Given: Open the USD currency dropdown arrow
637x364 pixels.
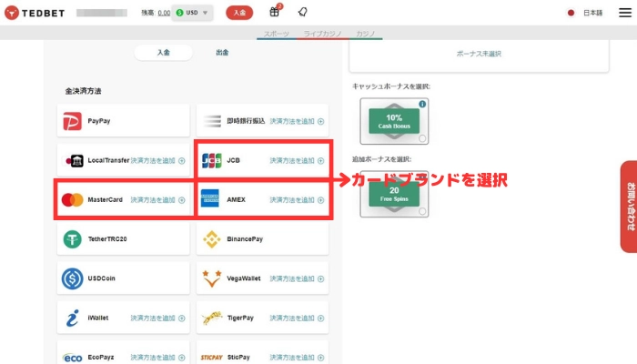Looking at the screenshot, I should point(205,13).
